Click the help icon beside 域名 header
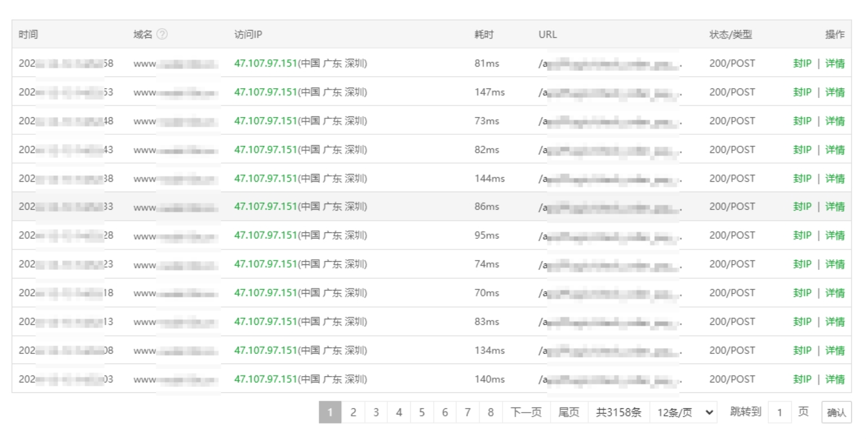This screenshot has height=444, width=868. click(162, 35)
